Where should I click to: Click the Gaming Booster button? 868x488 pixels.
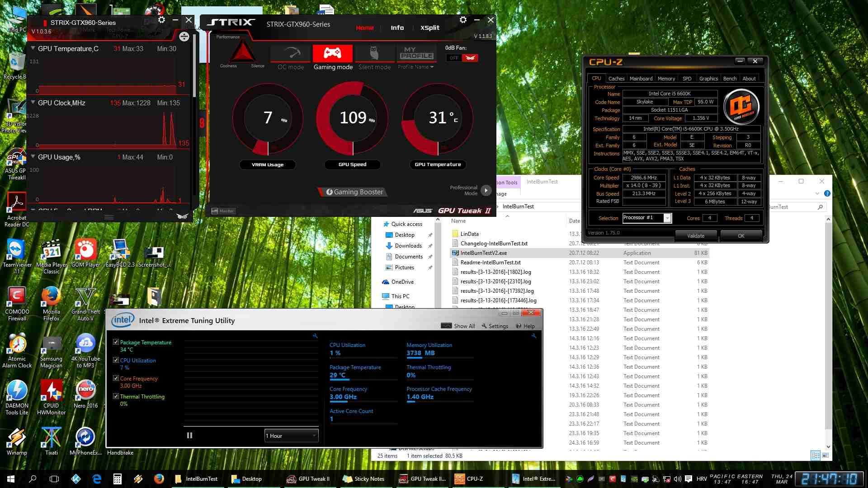click(354, 192)
